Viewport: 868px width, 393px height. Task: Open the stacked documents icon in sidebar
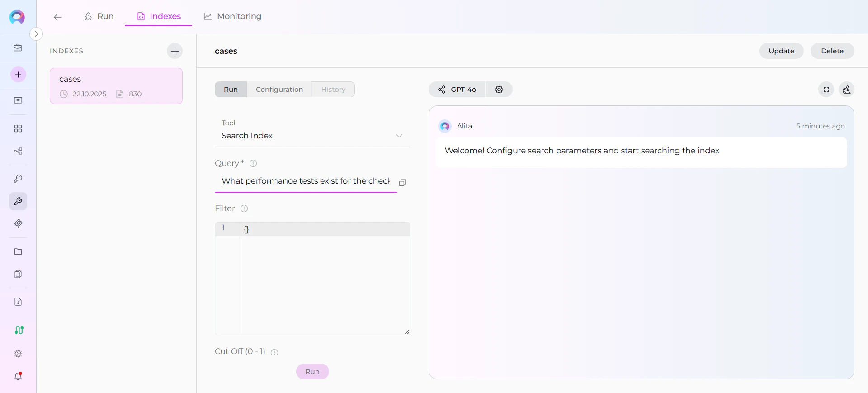coord(18,274)
